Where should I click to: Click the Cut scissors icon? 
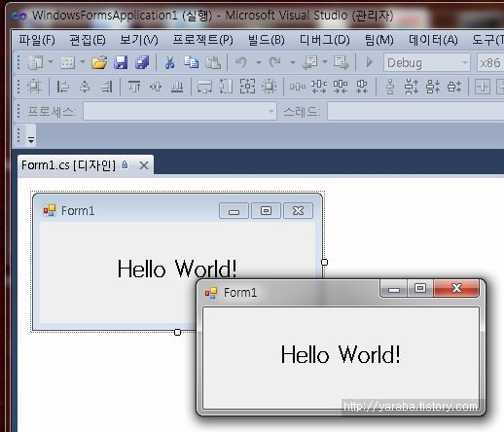pyautogui.click(x=169, y=62)
